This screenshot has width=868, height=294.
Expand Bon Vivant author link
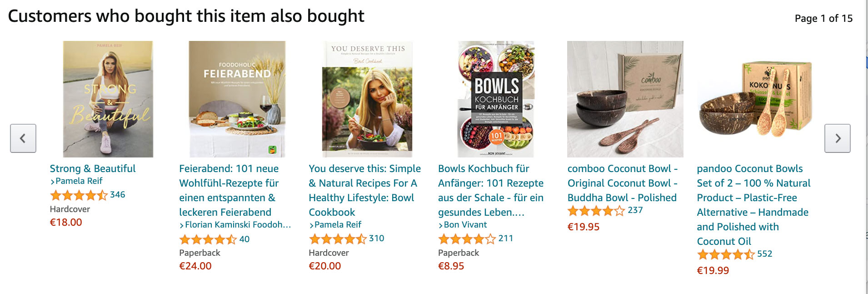[463, 225]
